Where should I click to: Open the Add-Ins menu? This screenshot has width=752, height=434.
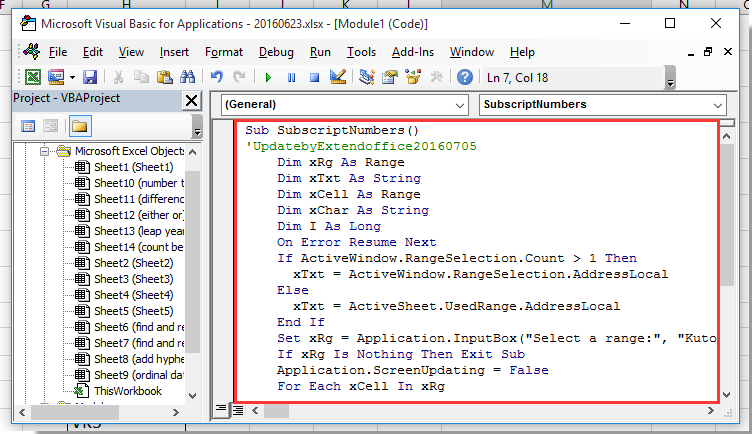412,52
